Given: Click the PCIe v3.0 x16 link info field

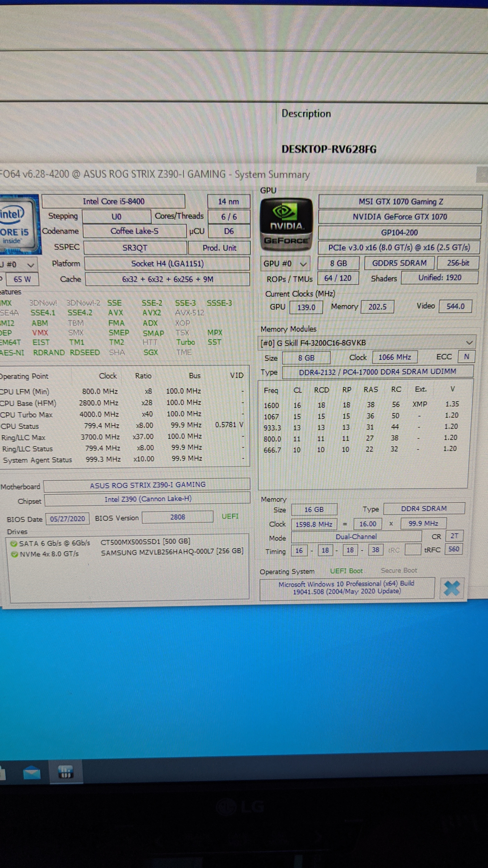Looking at the screenshot, I should (399, 248).
